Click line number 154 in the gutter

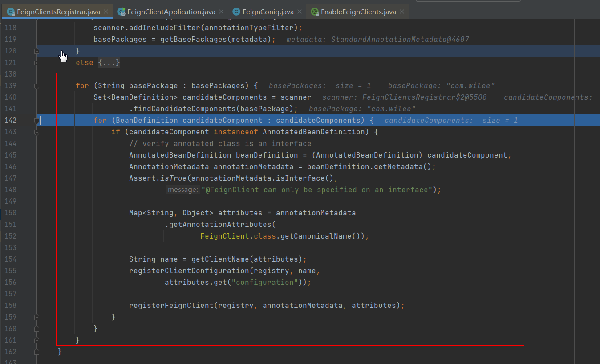10,259
